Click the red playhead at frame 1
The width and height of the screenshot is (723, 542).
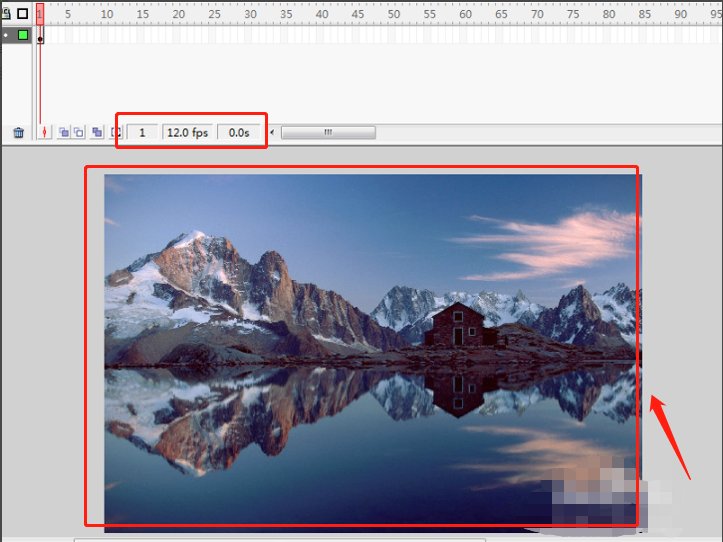40,13
